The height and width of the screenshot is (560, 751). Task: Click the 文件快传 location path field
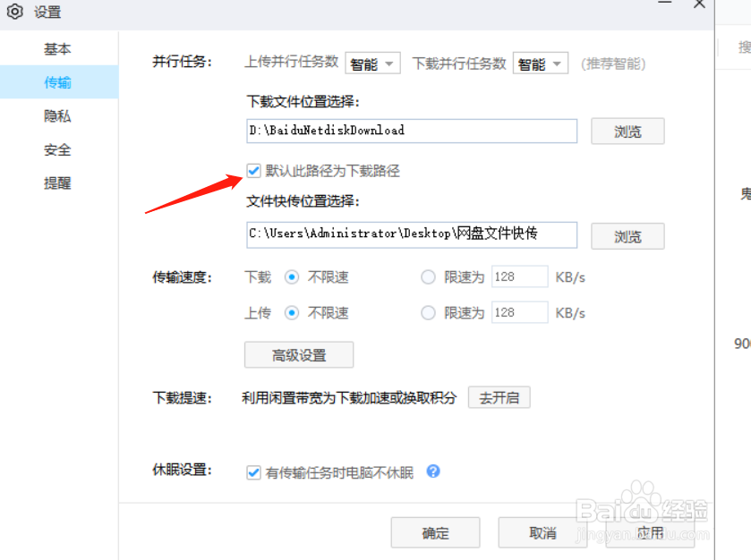[x=412, y=234]
